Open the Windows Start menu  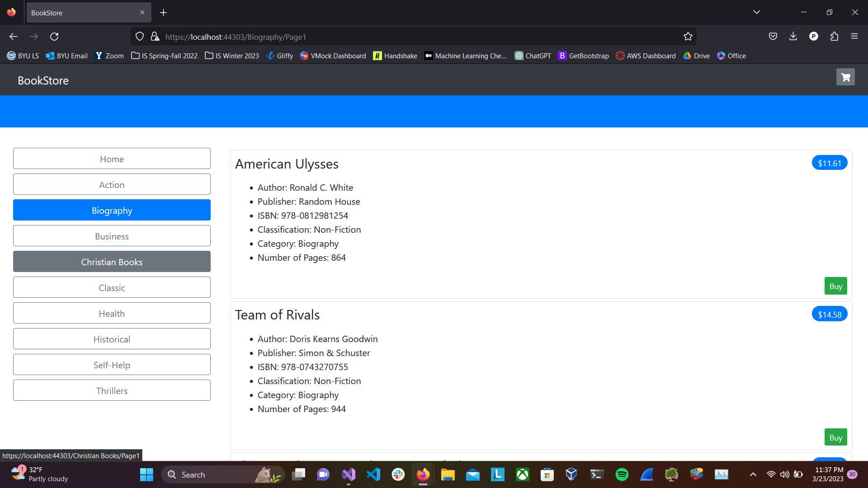(146, 474)
